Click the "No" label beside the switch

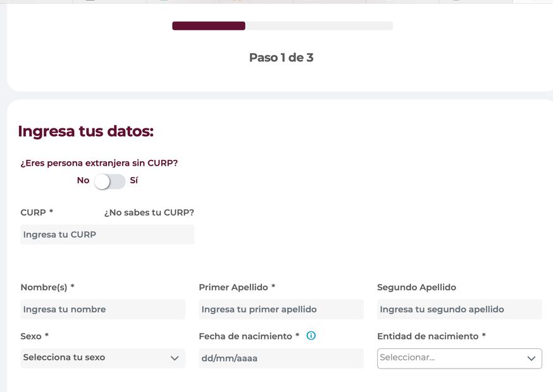coord(83,180)
